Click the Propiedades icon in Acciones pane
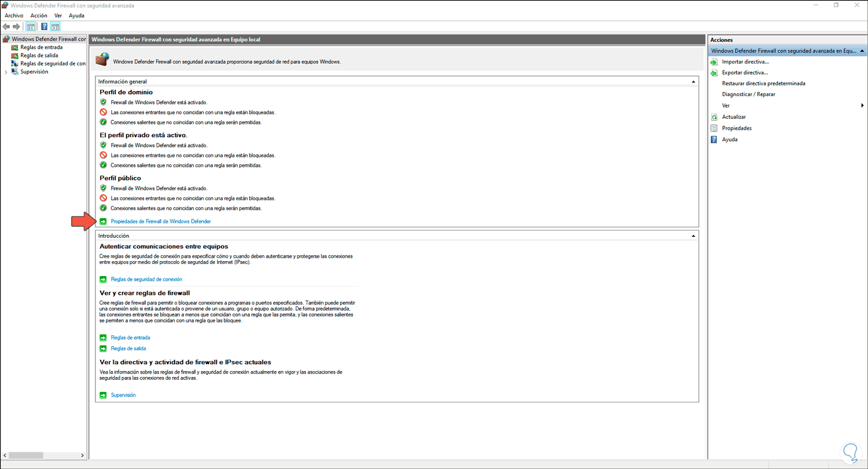 pos(714,128)
